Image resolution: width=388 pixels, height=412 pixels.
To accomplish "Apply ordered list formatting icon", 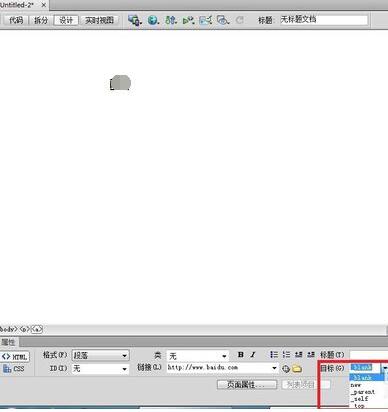I will click(286, 355).
